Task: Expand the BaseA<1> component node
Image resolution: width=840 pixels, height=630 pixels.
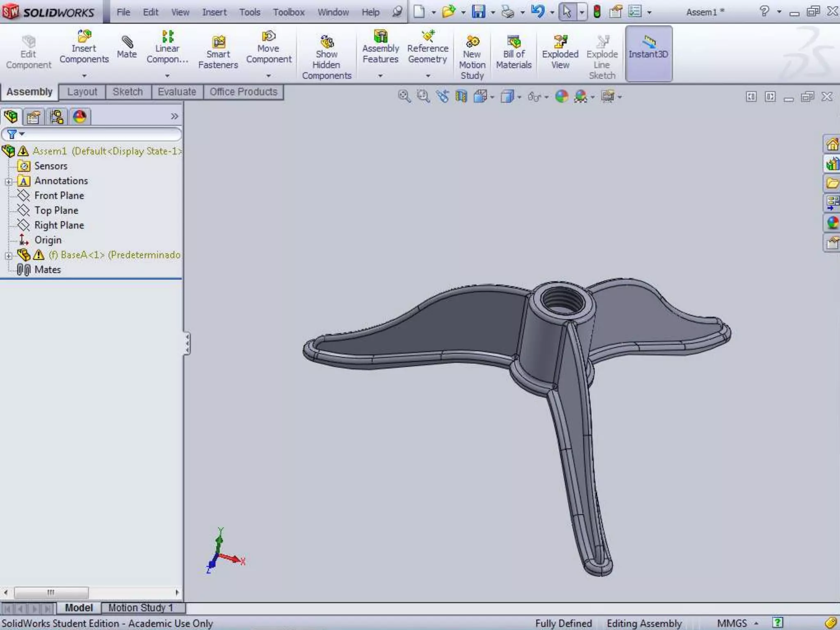Action: (8, 256)
